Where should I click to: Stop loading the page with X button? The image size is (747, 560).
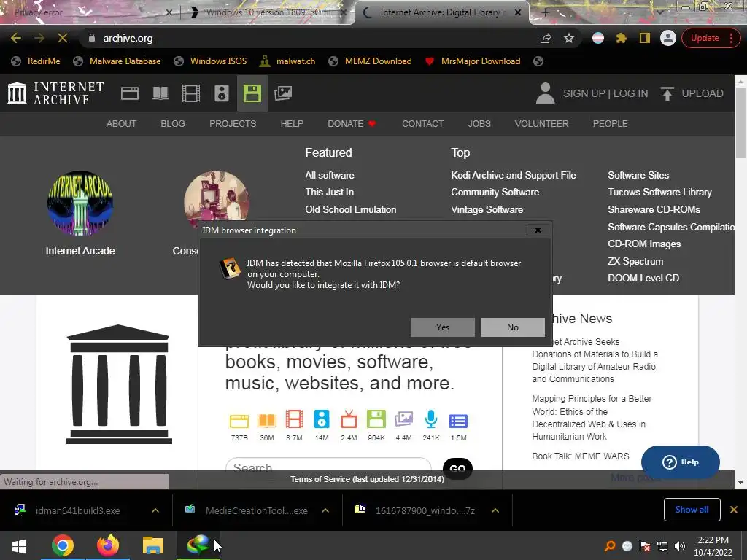[x=63, y=38]
